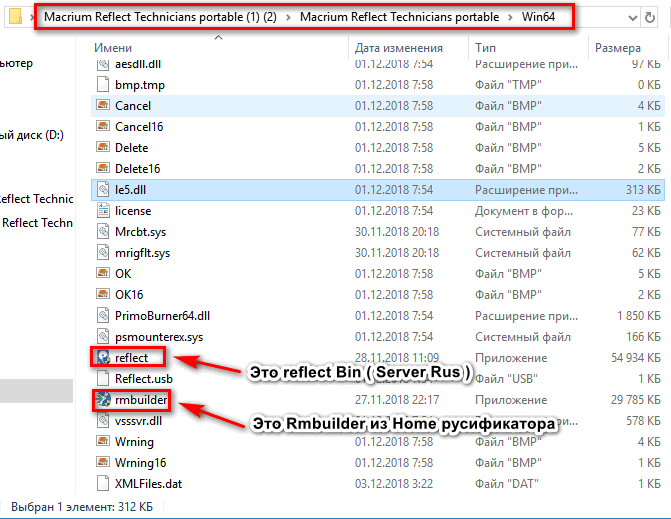This screenshot has height=519, width=671.
Task: Select the Cancel BMP file icon
Action: pos(102,105)
